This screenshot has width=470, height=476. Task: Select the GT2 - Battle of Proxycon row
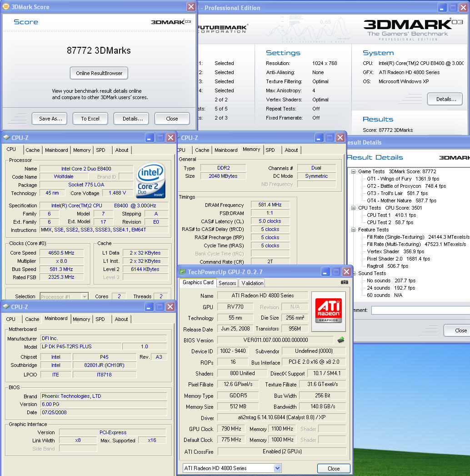tap(406, 186)
